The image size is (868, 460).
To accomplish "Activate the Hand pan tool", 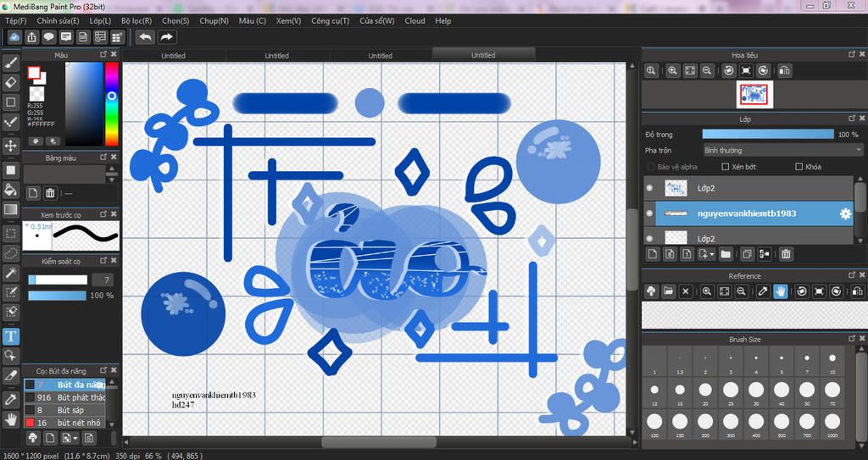I will pyautogui.click(x=11, y=418).
